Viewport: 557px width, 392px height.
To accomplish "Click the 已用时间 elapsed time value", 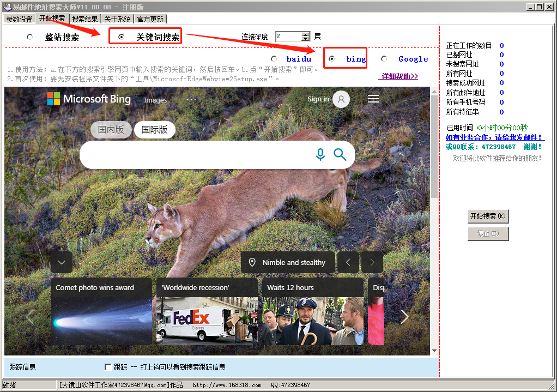I will [502, 128].
